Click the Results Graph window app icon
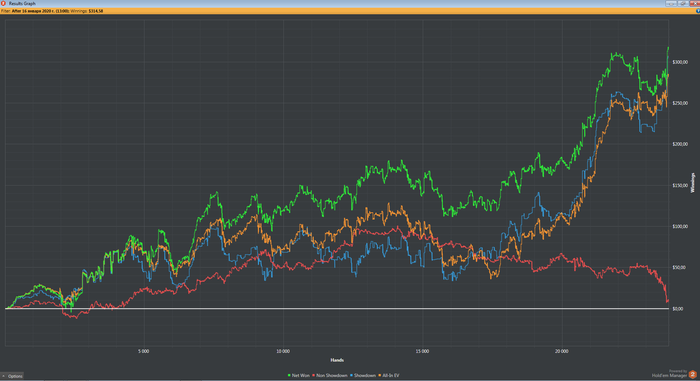The width and height of the screenshot is (700, 381). point(3,3)
